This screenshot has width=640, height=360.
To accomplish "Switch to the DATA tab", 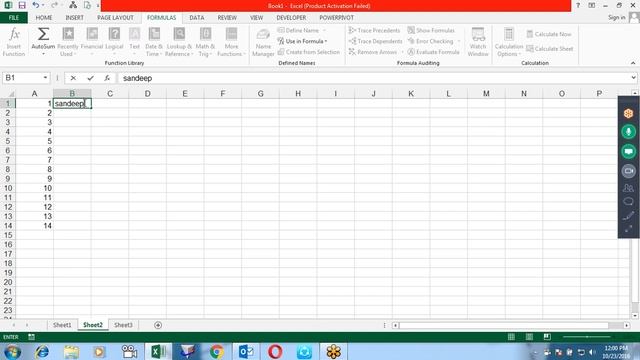I will coord(196,18).
